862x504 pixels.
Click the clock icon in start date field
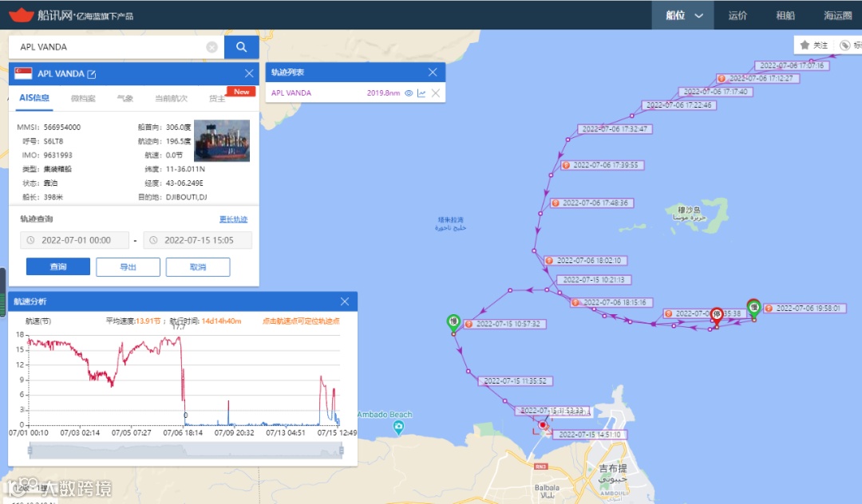click(31, 240)
